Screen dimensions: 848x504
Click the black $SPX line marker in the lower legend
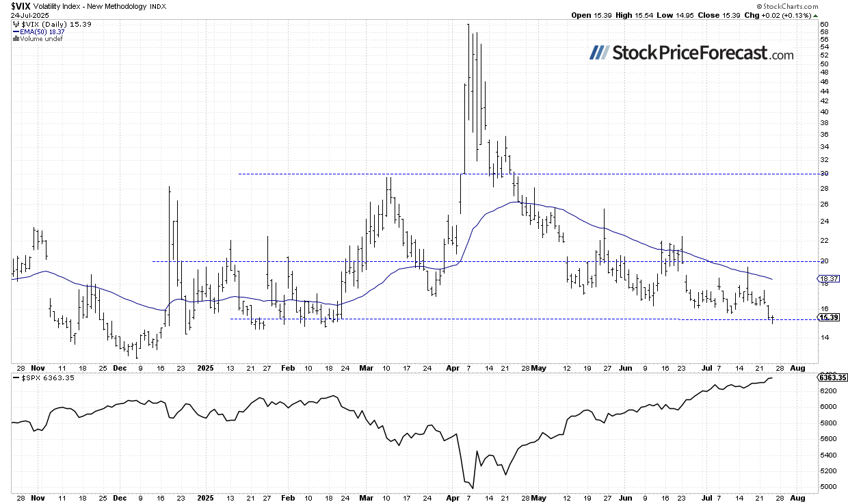[x=16, y=377]
